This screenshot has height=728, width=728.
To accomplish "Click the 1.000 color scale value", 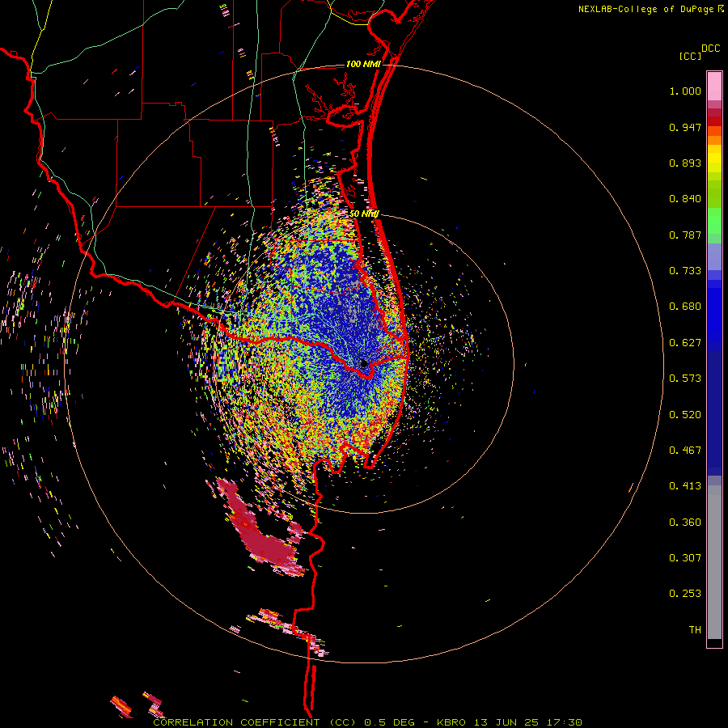I will pos(685,91).
